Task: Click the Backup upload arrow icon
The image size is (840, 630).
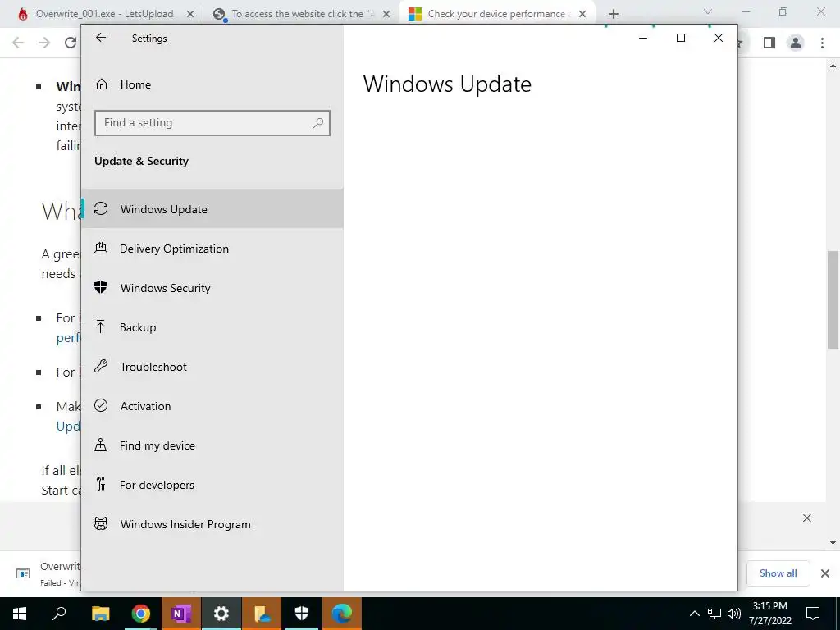Action: pos(100,326)
